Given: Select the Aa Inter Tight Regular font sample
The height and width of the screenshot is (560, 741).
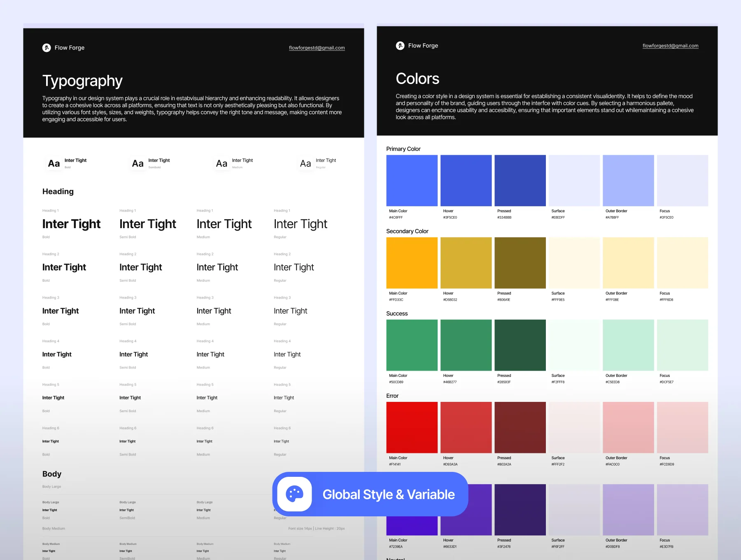Looking at the screenshot, I should [x=317, y=163].
